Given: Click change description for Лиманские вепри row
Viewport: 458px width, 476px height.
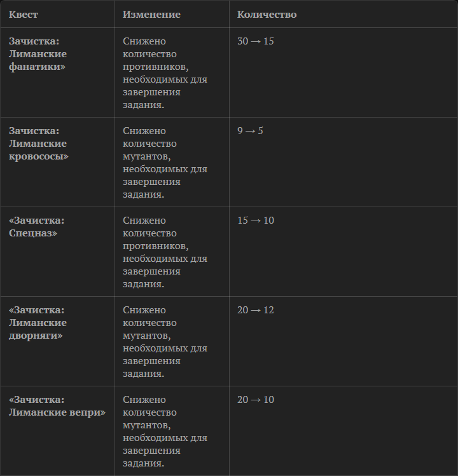Looking at the screenshot, I should [165, 431].
